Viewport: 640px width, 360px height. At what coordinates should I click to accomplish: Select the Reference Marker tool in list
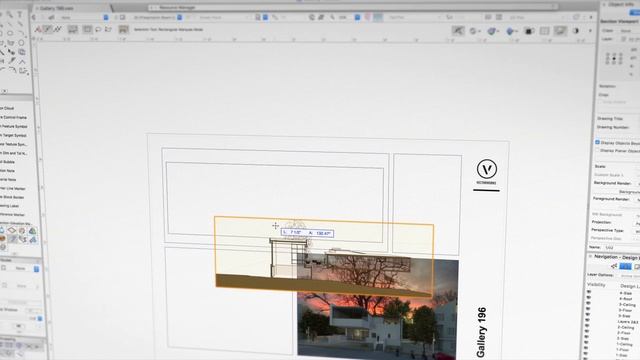(12, 214)
